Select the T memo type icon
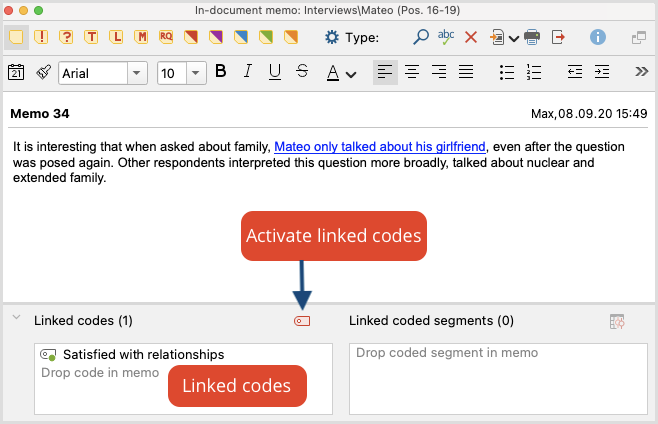This screenshot has height=424, width=658. click(91, 37)
